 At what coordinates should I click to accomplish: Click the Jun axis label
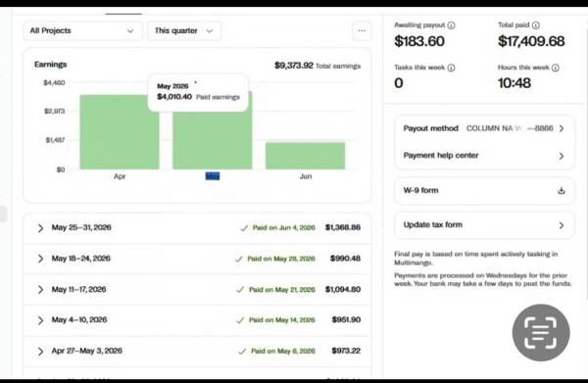306,176
